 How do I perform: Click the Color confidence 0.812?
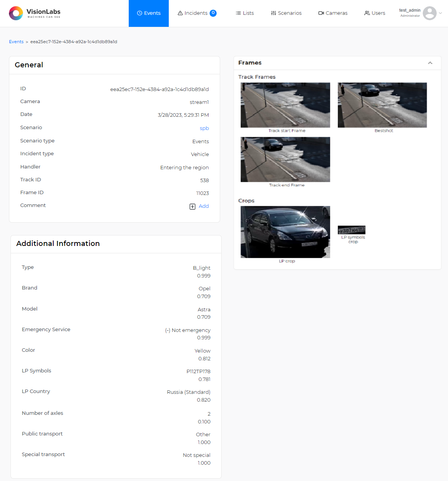205,359
